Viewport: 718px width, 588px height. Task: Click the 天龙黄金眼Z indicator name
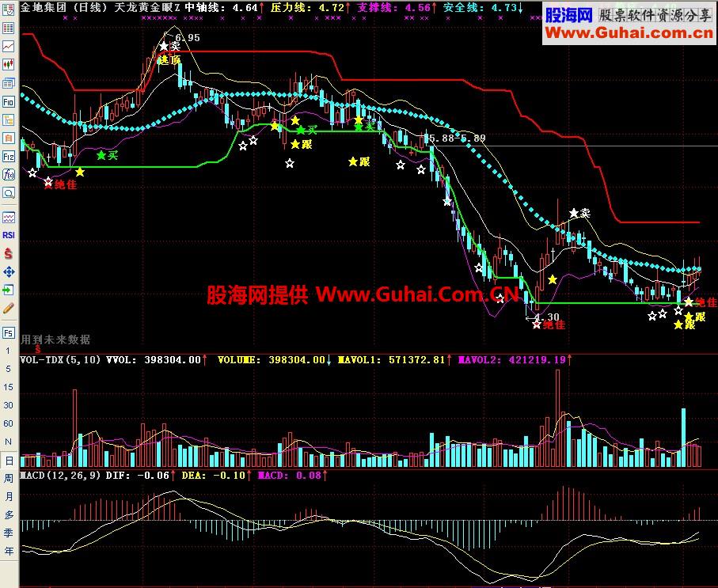(147, 8)
